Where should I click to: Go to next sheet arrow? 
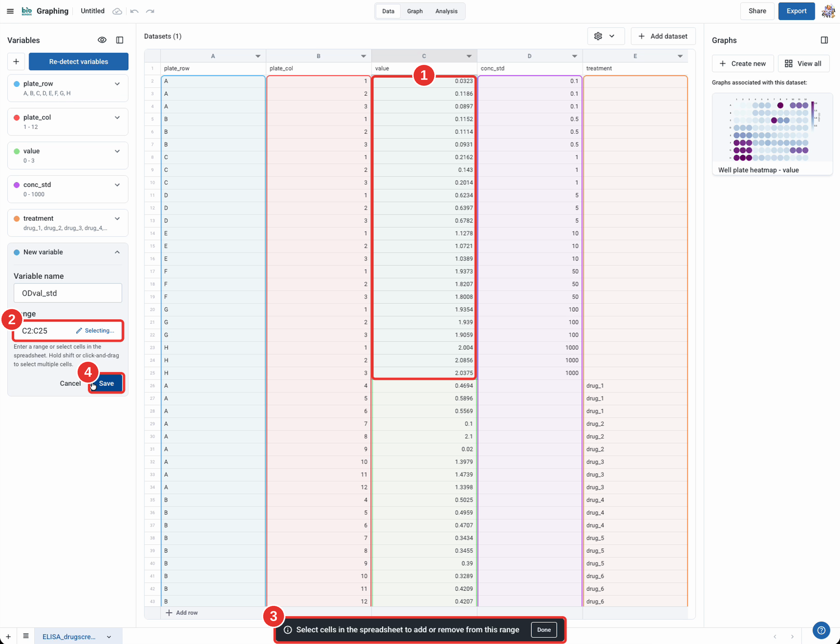pyautogui.click(x=792, y=637)
